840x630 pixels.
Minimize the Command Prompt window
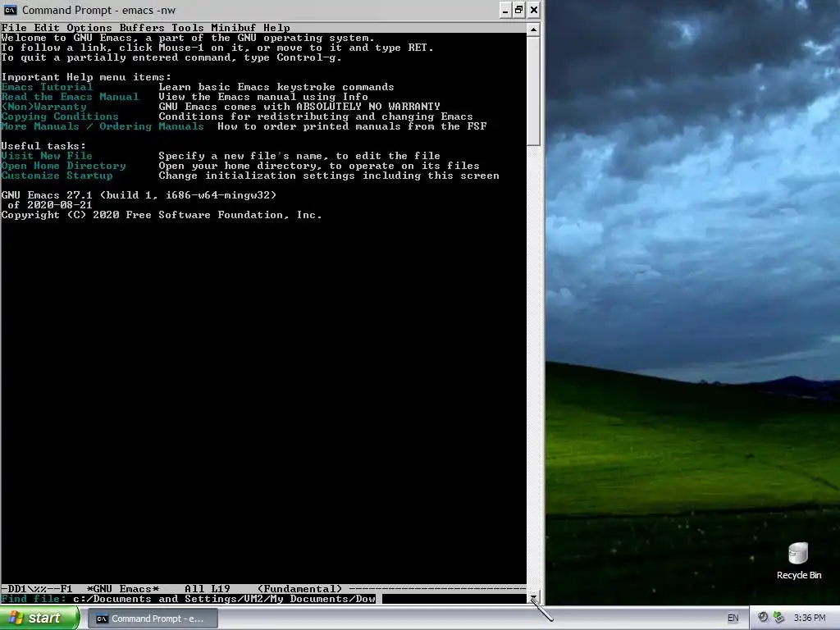click(x=505, y=10)
